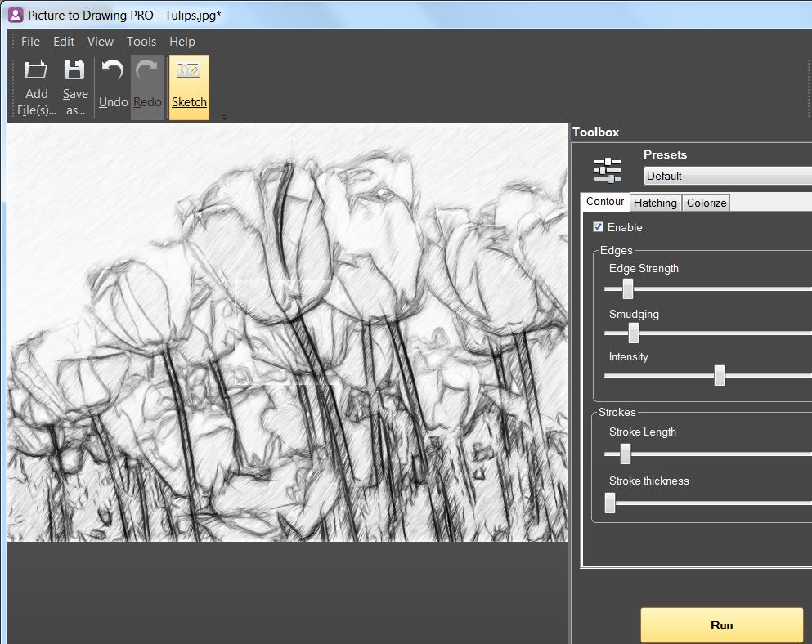Click the Edge Strength slider handle
The image size is (812, 644).
coord(627,288)
